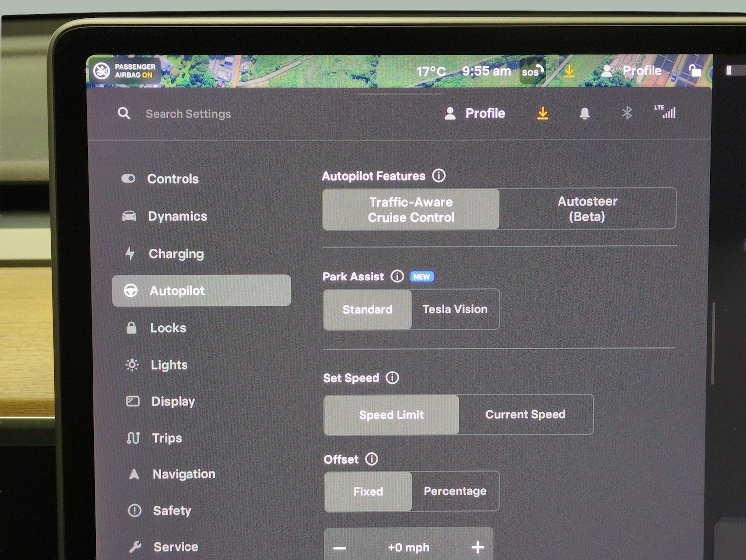Click the search magnifier icon
The width and height of the screenshot is (746, 560).
tap(124, 113)
